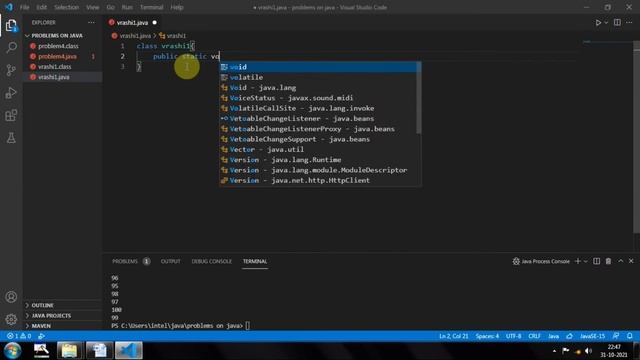Select the vrashi1.java editor tab

[x=132, y=22]
